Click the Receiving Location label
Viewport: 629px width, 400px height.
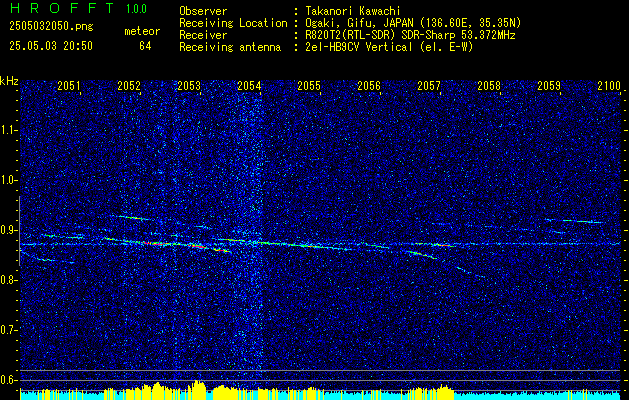233,23
